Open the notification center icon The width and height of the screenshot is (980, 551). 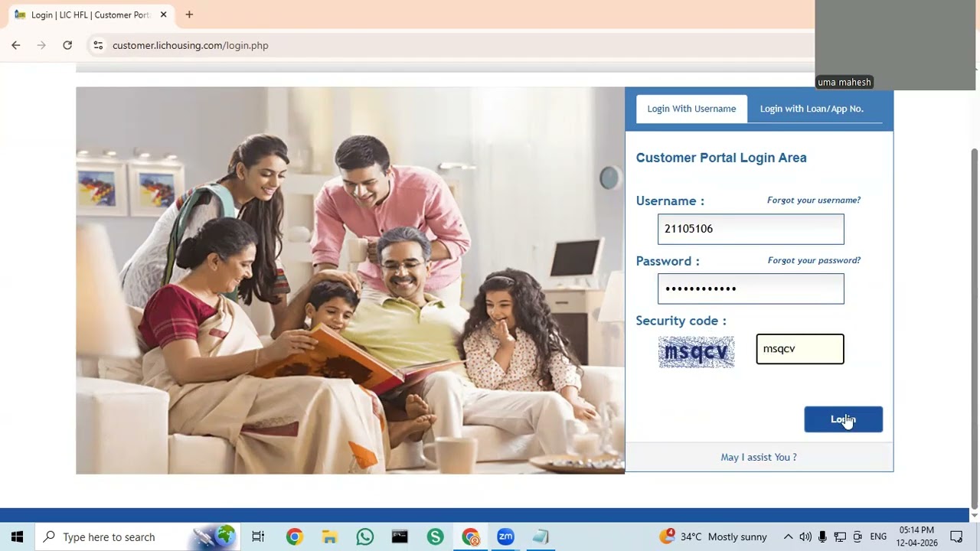[956, 536]
